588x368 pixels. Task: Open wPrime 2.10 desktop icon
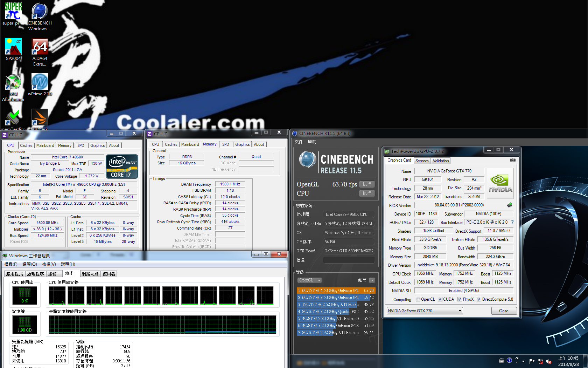[40, 82]
